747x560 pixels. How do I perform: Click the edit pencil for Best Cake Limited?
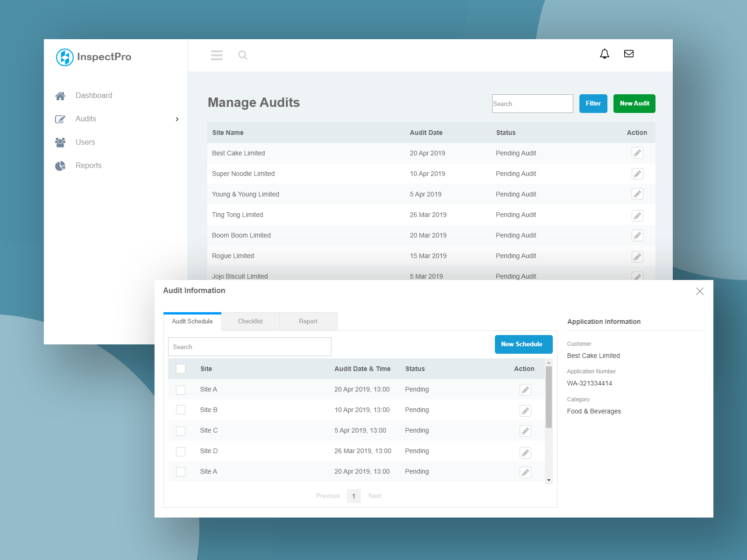click(x=637, y=153)
